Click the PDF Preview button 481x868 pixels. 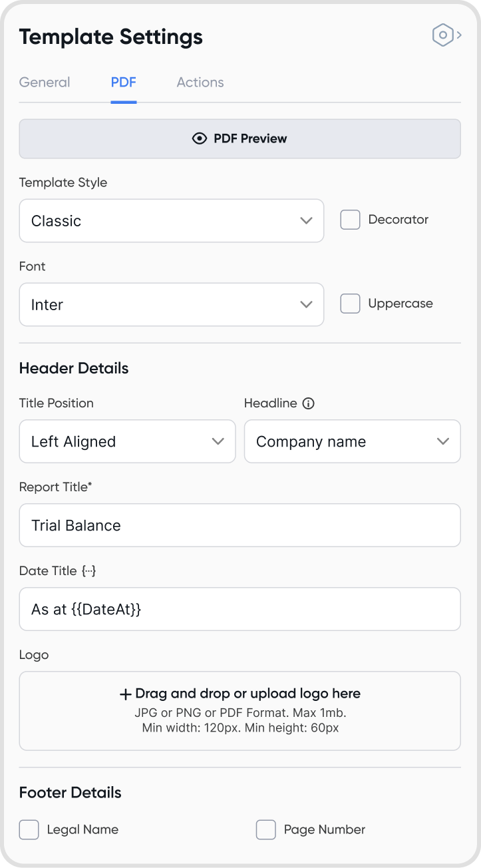(x=240, y=138)
